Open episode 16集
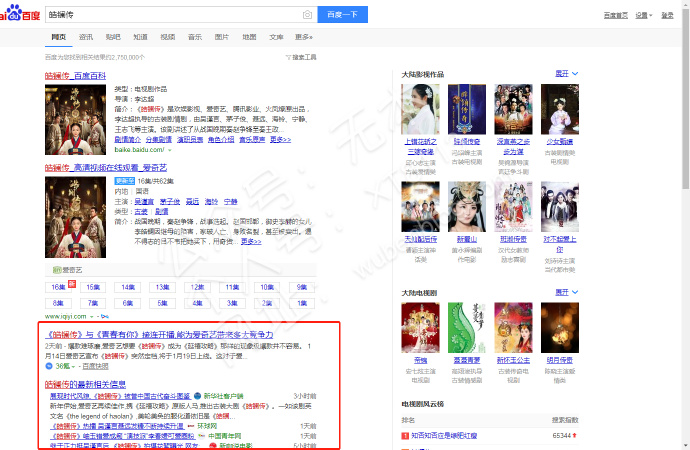690x450 pixels. [x=58, y=287]
